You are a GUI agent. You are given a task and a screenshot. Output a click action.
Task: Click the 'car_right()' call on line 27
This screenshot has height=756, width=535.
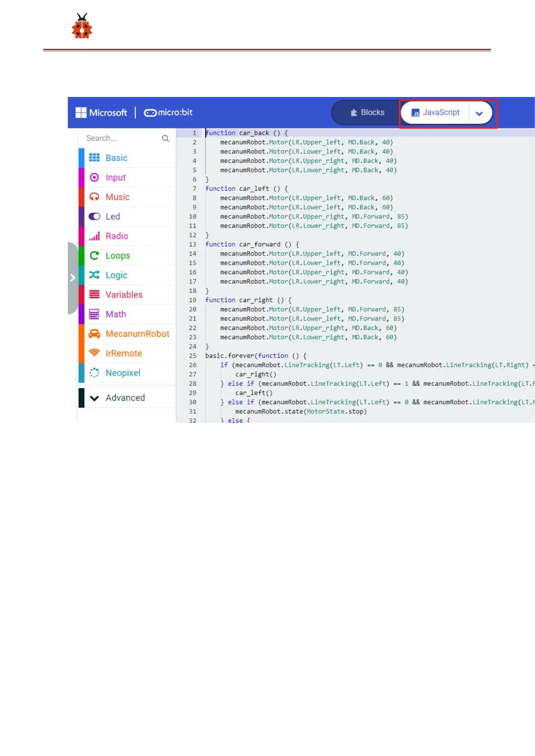click(256, 374)
